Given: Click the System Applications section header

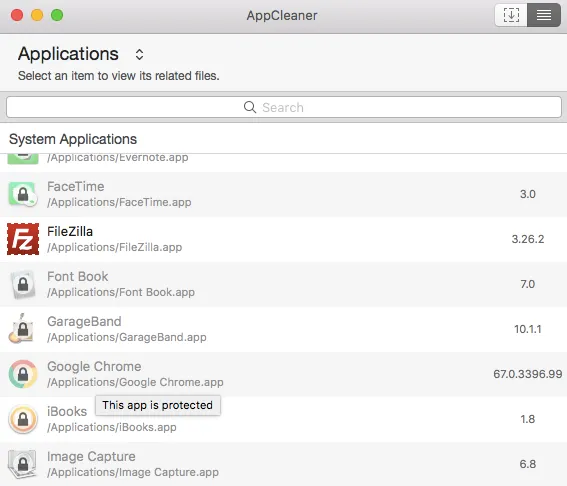Looking at the screenshot, I should (73, 139).
